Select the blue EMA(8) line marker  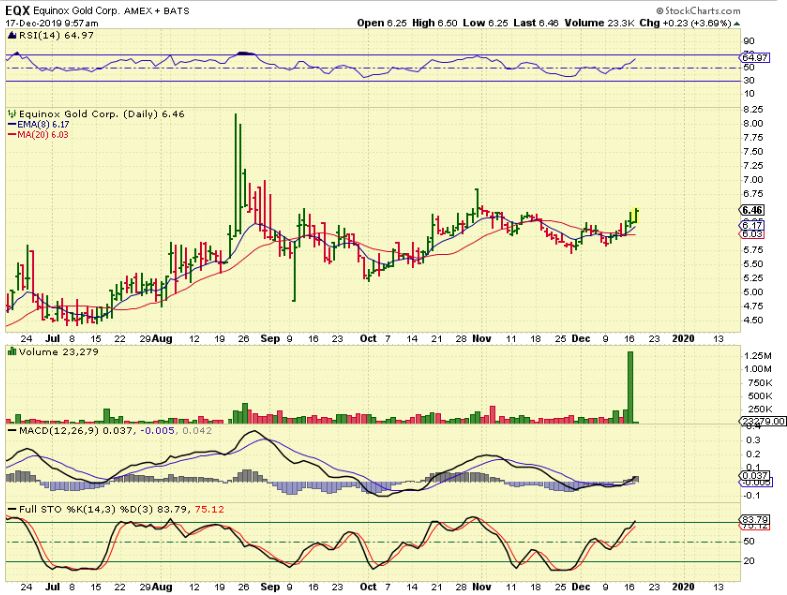(11, 125)
